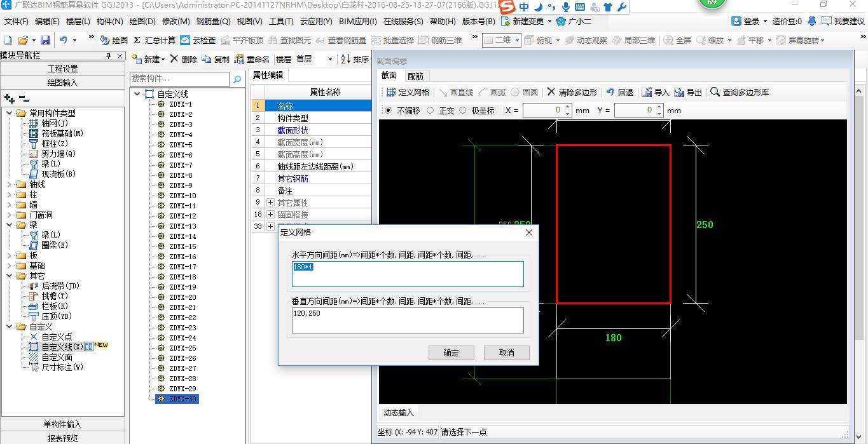Screen dimensions: 868x444
Task: Open the 楼层 首层 dropdown
Action: (330, 59)
